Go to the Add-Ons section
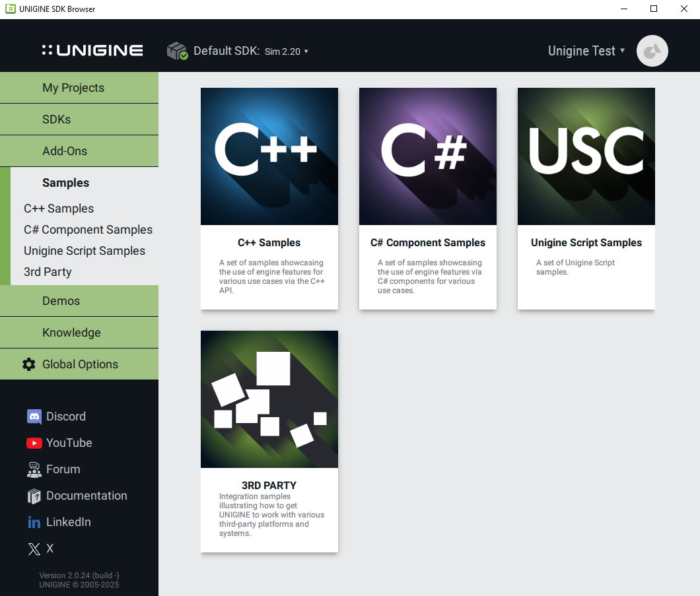The height and width of the screenshot is (596, 700). pyautogui.click(x=65, y=151)
